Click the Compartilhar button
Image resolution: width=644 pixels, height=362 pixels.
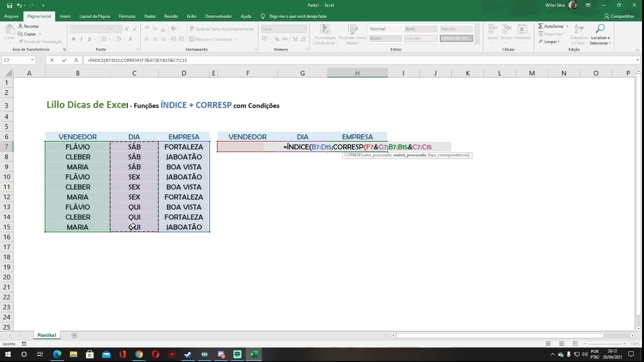[x=619, y=16]
